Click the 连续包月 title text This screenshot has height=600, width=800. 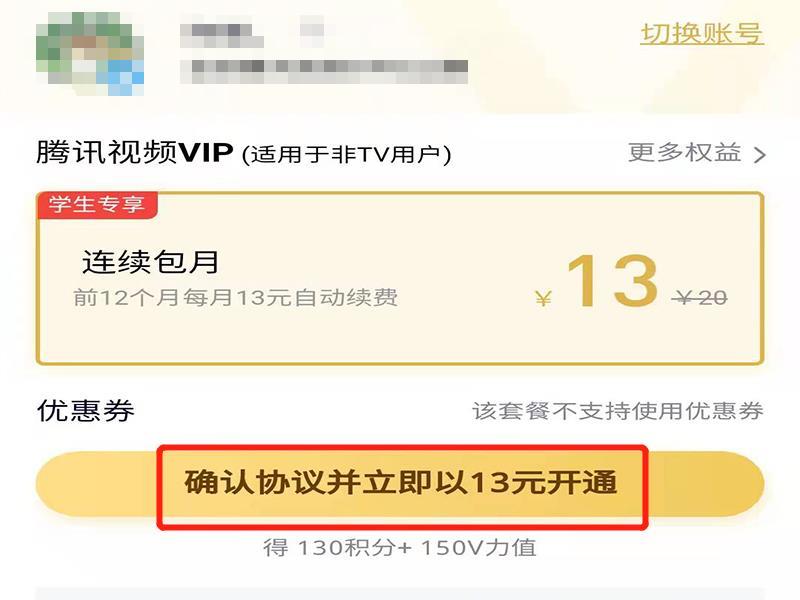151,262
